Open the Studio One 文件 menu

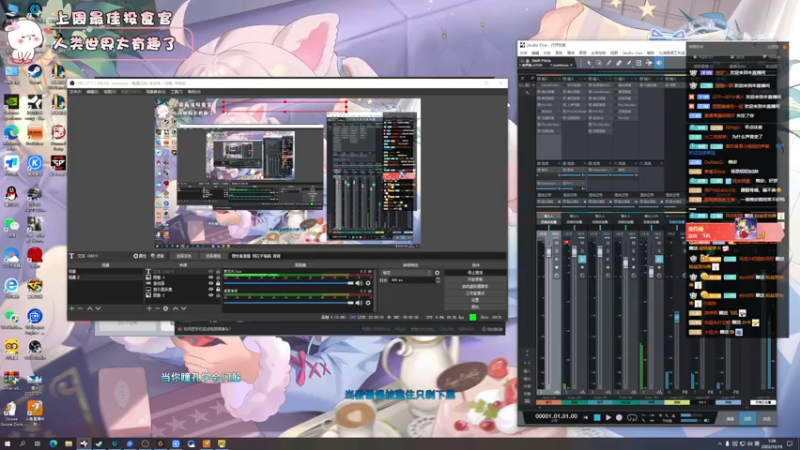pos(523,53)
